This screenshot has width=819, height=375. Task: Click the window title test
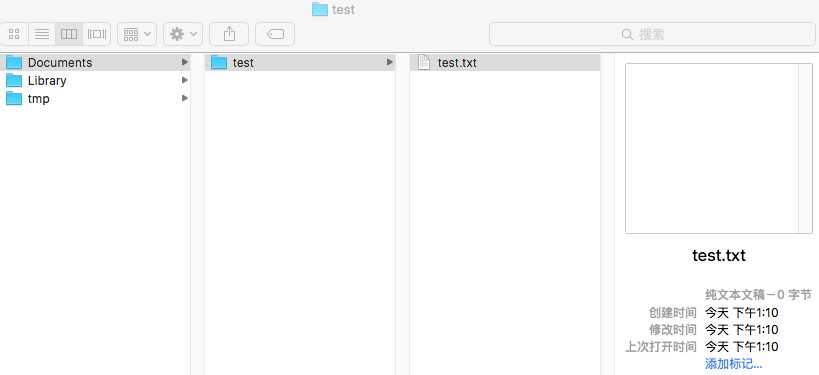pos(343,9)
